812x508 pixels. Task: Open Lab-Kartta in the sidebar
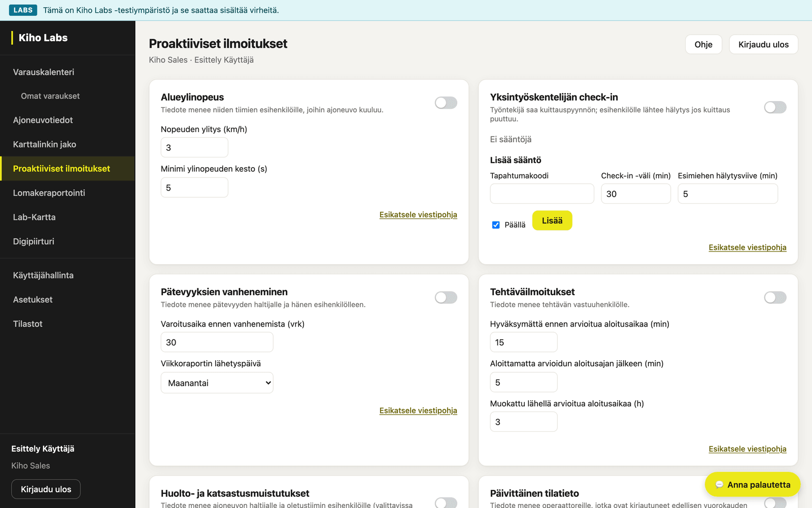coord(67,217)
